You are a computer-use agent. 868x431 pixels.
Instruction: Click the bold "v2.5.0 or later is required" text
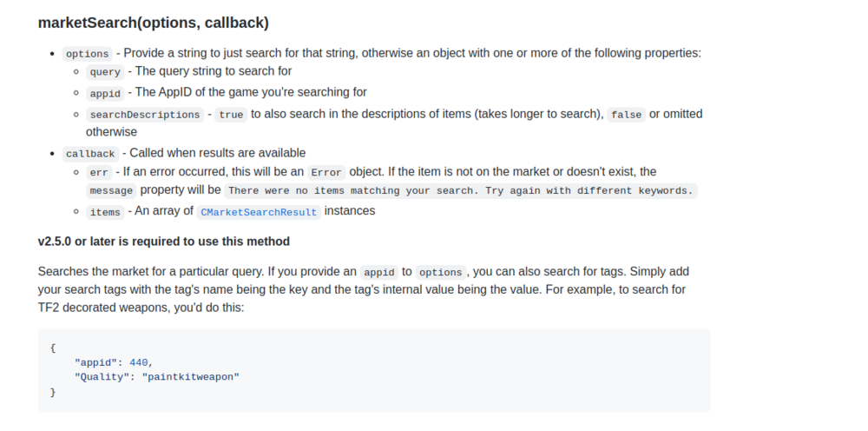164,242
